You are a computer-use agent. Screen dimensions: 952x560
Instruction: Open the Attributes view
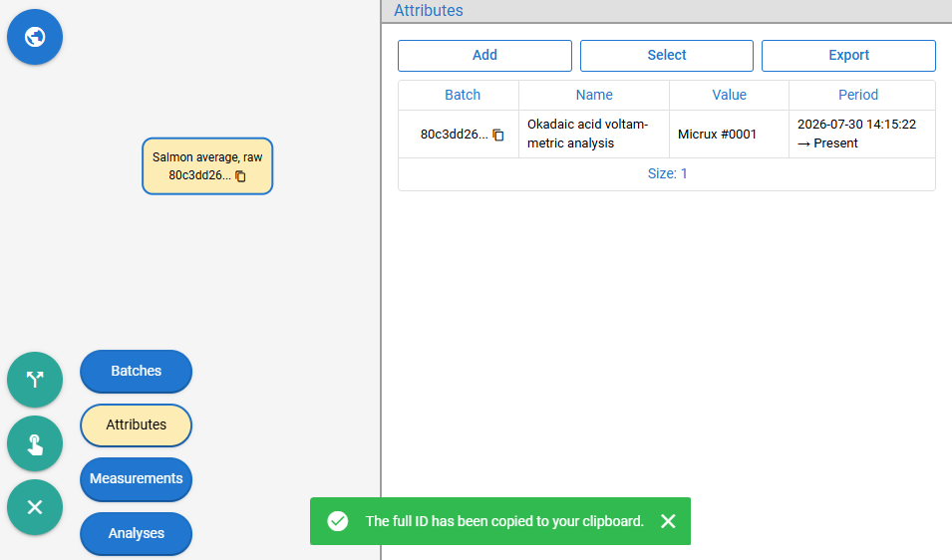pyautogui.click(x=136, y=424)
